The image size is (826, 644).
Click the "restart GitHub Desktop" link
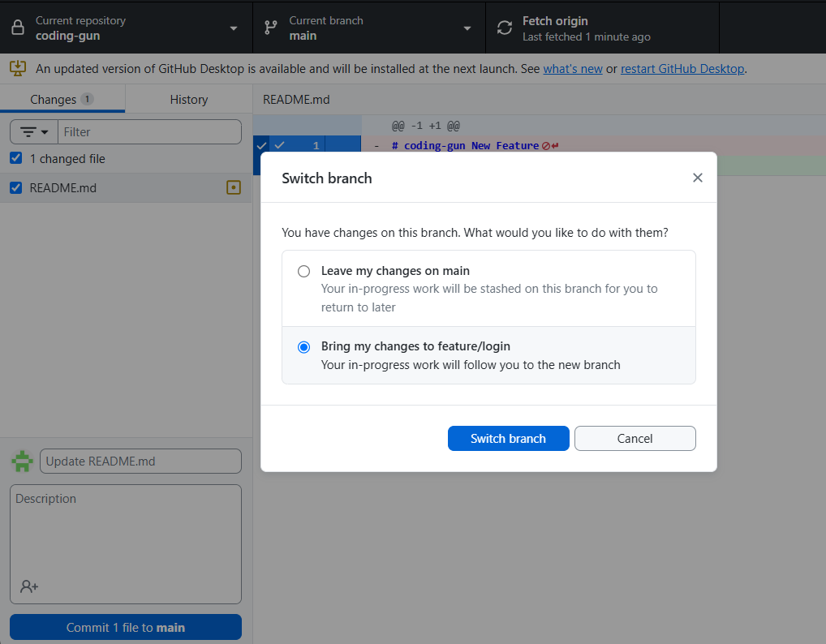(682, 69)
